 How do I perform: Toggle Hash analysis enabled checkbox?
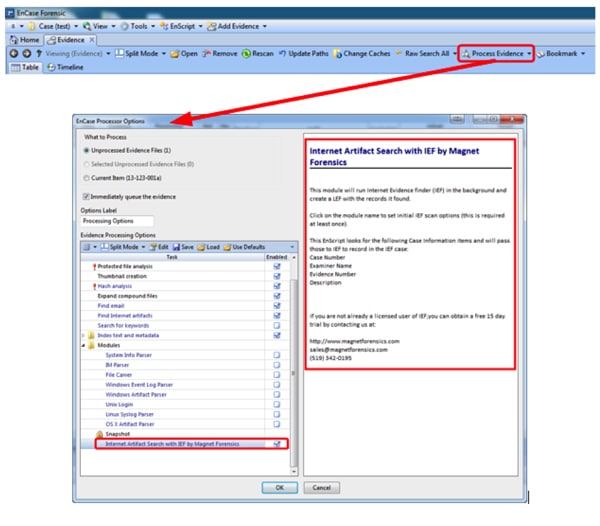point(277,286)
